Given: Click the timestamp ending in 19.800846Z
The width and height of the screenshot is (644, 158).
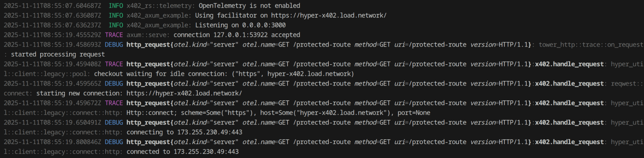Looking at the screenshot, I should (52, 142).
